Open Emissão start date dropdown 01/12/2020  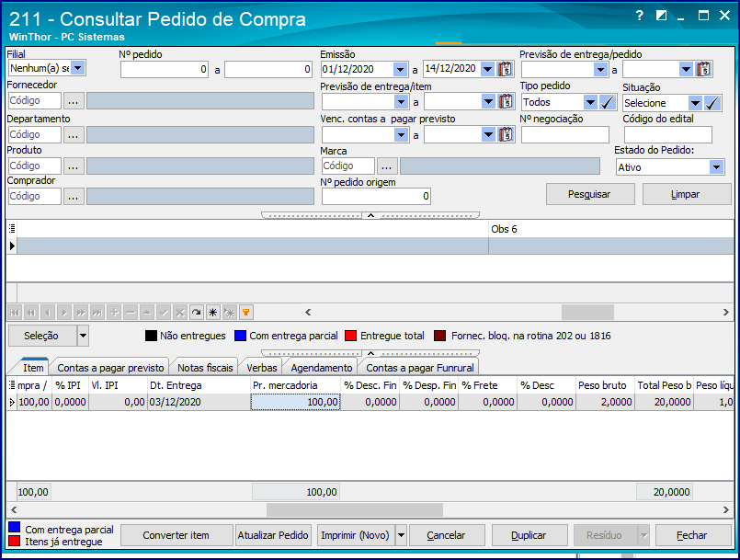tap(400, 69)
